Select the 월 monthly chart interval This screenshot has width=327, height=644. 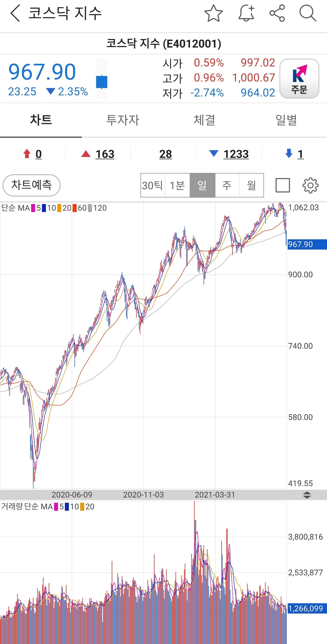(251, 185)
